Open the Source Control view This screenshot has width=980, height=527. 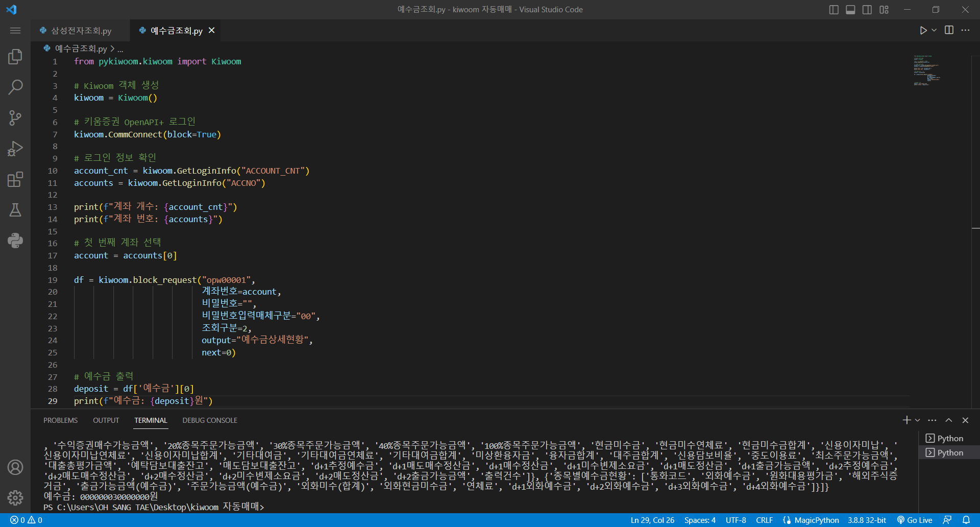15,118
